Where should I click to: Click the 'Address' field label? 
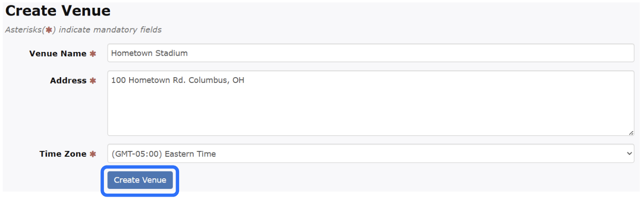68,81
